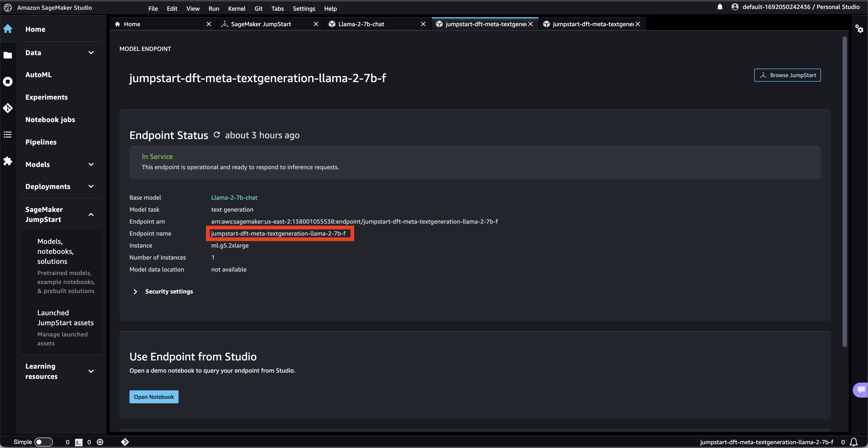Image resolution: width=868 pixels, height=448 pixels.
Task: Open the property inspector gears icon
Action: [x=859, y=29]
